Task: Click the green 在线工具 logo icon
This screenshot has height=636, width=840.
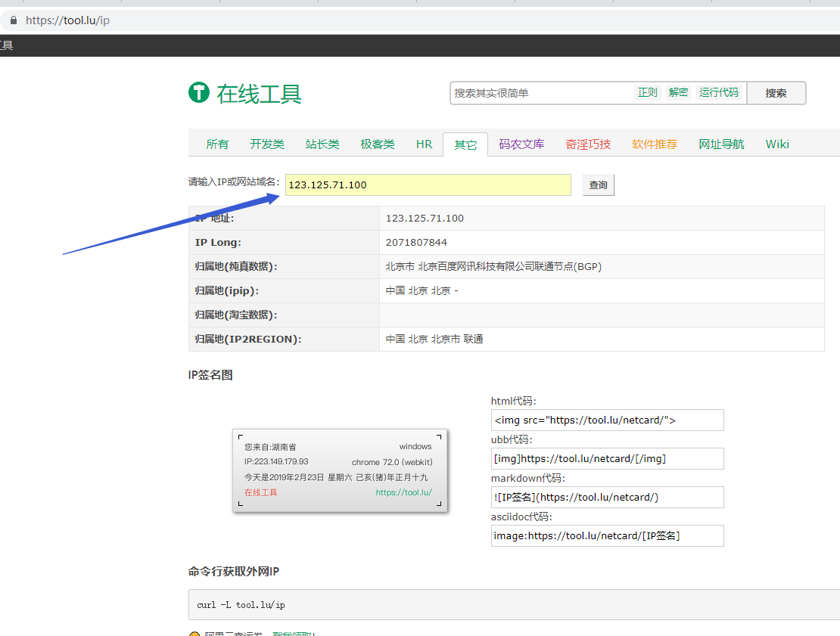Action: click(198, 93)
